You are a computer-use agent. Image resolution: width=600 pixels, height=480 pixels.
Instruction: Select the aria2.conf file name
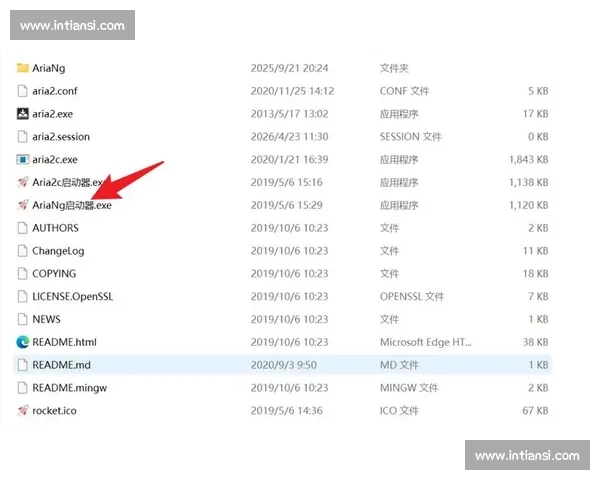point(55,91)
